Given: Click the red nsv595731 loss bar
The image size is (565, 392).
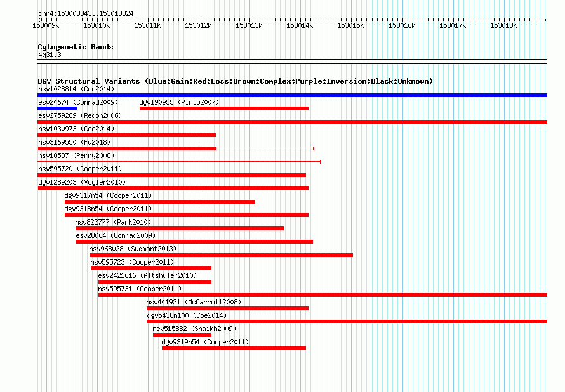Looking at the screenshot, I should tap(322, 295).
